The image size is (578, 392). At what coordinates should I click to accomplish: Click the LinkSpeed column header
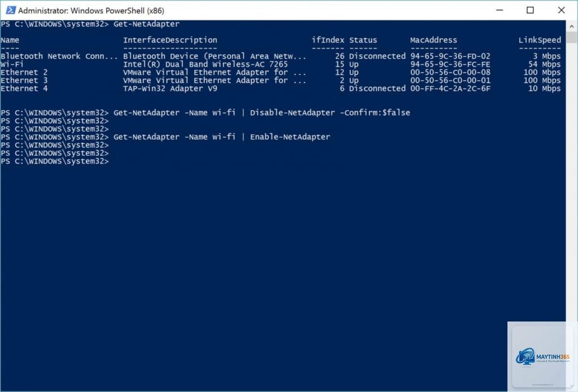540,40
